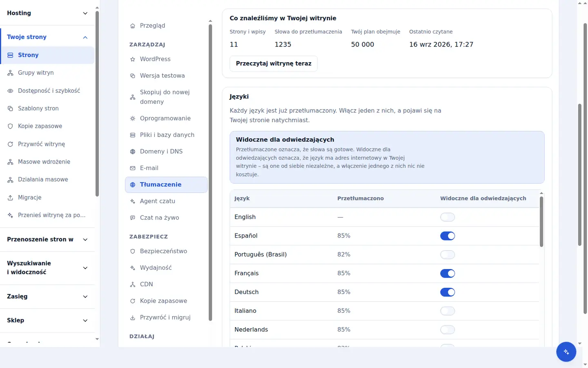Image resolution: width=588 pixels, height=368 pixels.
Task: Click the site menu panel scrollbar
Action: pos(210,172)
